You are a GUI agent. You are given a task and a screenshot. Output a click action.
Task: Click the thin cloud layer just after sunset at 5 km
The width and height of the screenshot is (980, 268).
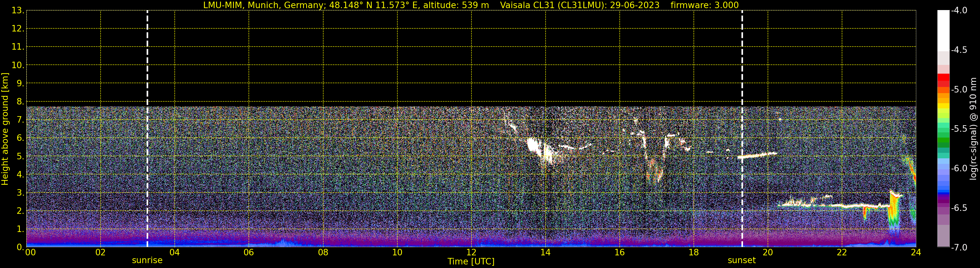click(757, 155)
